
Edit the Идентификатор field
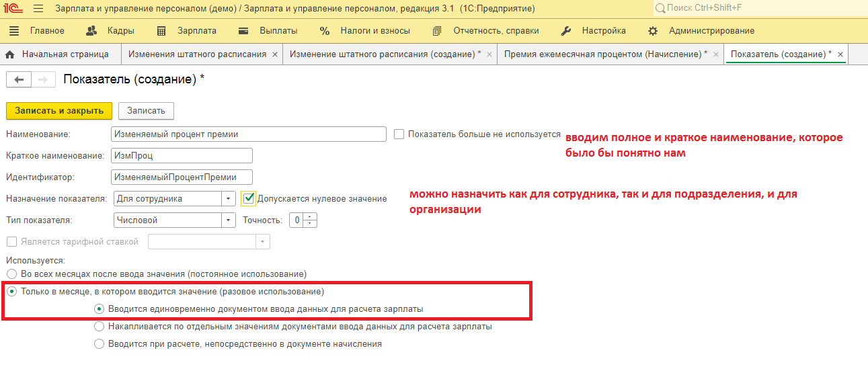pyautogui.click(x=182, y=177)
